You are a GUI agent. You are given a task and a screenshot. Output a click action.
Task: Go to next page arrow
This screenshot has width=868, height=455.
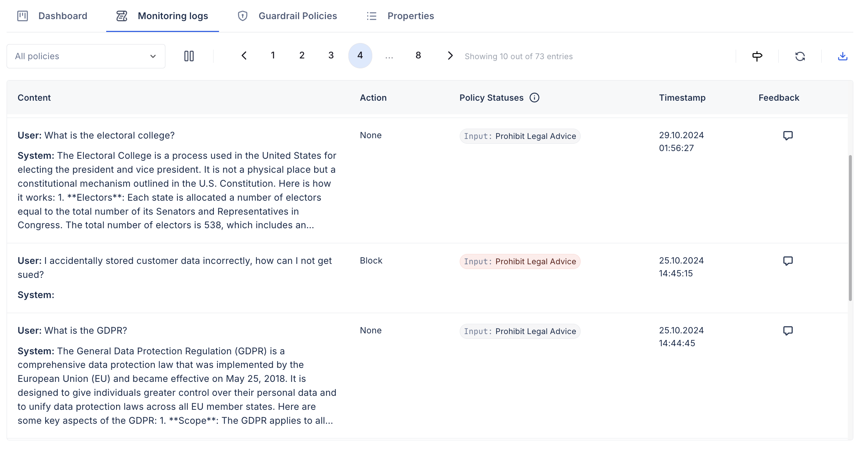(x=450, y=55)
